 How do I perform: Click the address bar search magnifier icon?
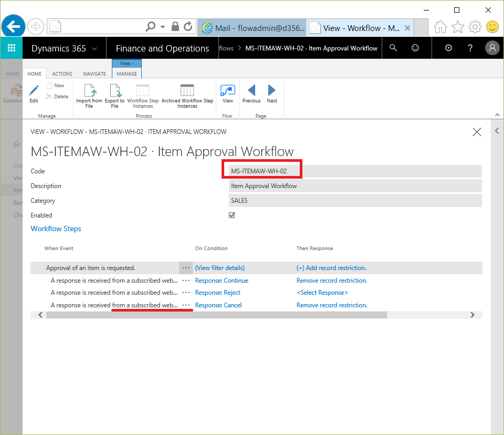pos(150,26)
